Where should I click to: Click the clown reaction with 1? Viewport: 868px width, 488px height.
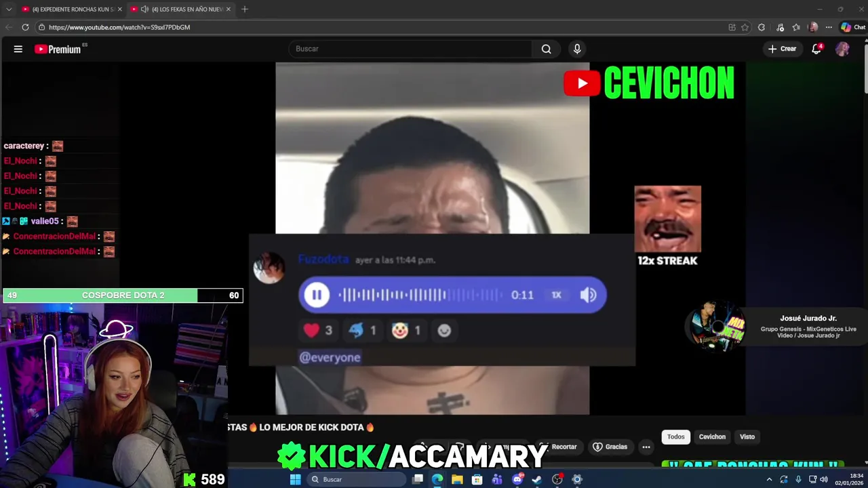pos(407,330)
